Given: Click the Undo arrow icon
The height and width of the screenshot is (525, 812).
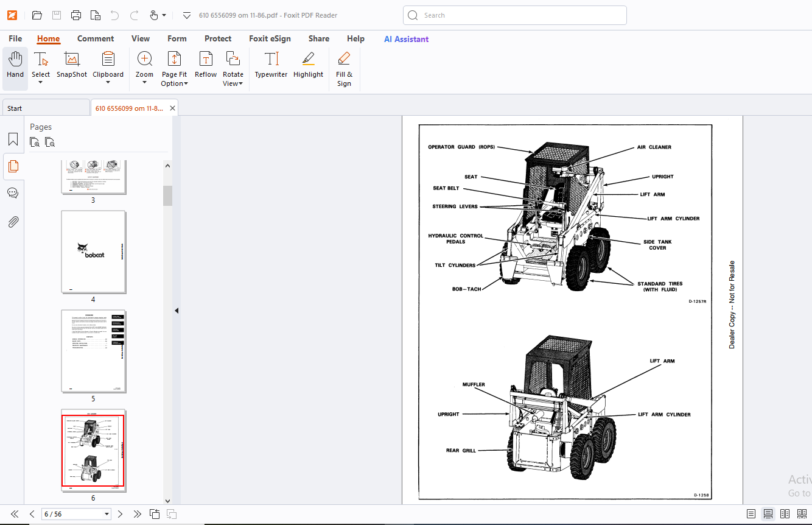Looking at the screenshot, I should coord(115,15).
